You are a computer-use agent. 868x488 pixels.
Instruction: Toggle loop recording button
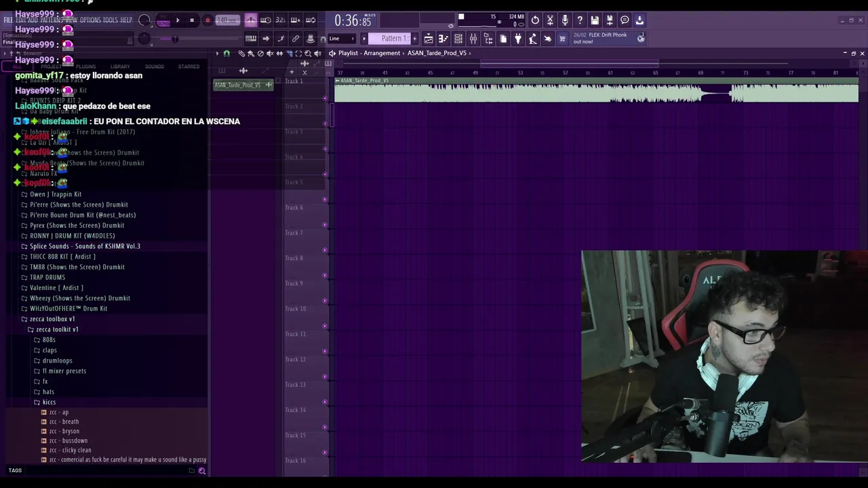[x=311, y=20]
